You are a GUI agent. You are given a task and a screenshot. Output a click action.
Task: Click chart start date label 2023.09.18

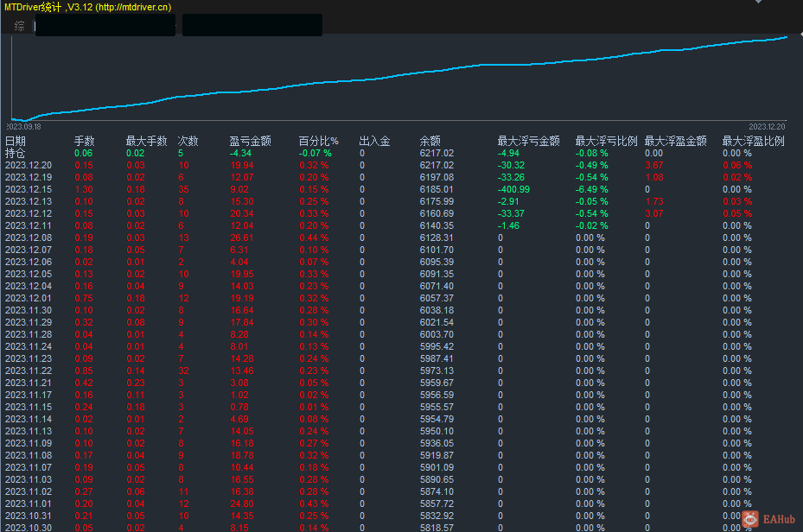tap(23, 126)
